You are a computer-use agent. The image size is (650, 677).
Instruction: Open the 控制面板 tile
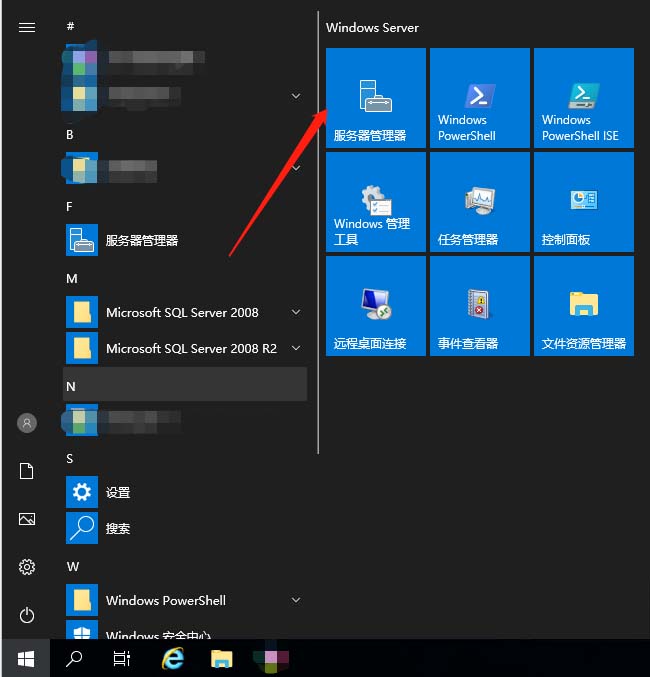click(584, 202)
